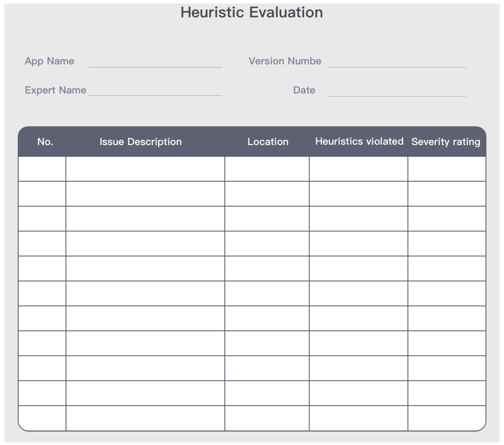
Task: Click last row Severity rating cell
Action: point(447,418)
